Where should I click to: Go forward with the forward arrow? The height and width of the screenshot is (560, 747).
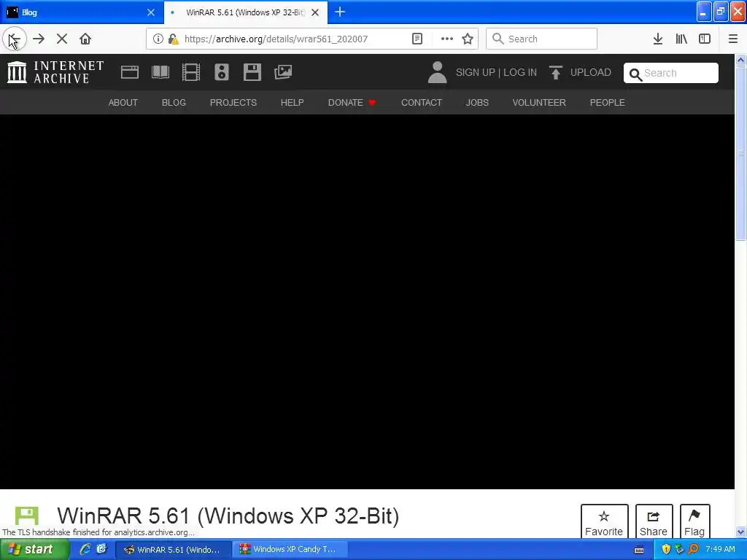(x=39, y=39)
